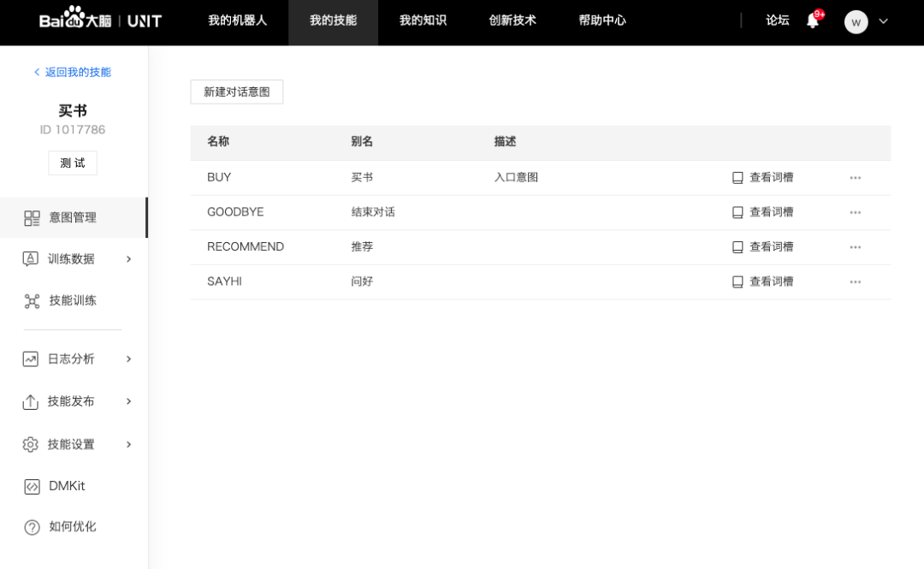Click the 推荐 alias cell

point(362,247)
